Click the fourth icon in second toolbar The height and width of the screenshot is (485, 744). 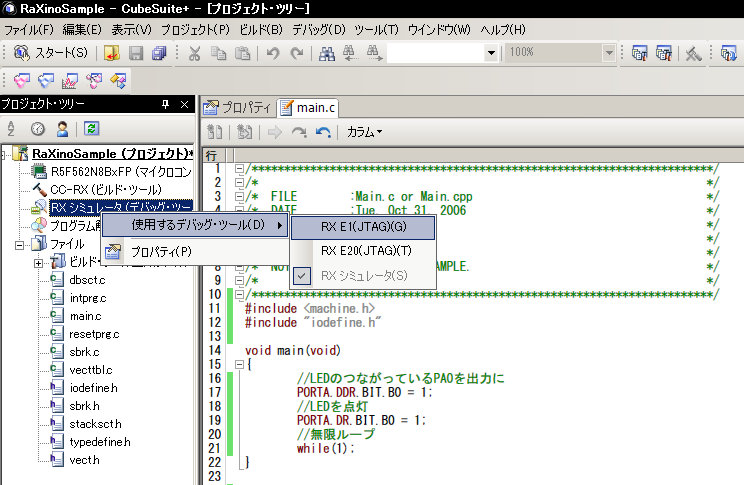coord(94,81)
